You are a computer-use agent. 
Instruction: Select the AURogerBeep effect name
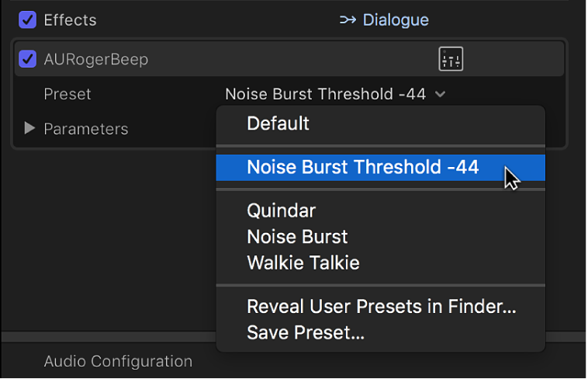point(95,59)
